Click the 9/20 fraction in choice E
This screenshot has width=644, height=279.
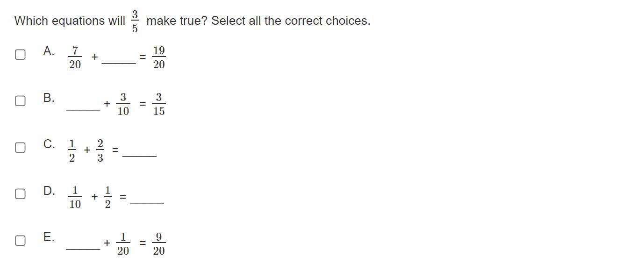pos(159,244)
